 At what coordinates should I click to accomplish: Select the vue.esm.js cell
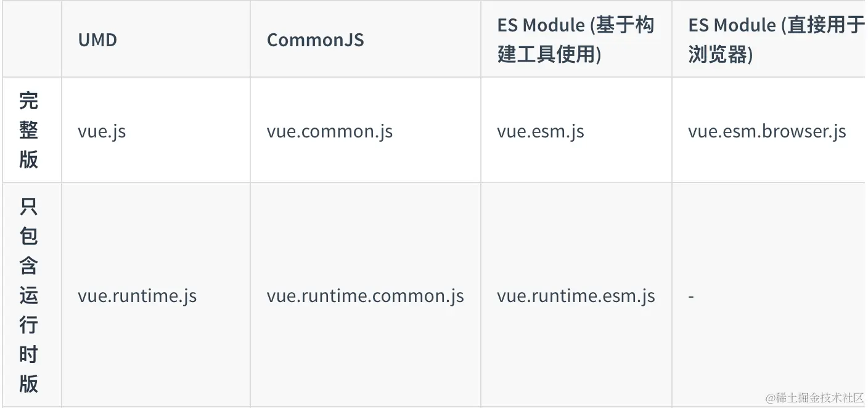tap(540, 131)
